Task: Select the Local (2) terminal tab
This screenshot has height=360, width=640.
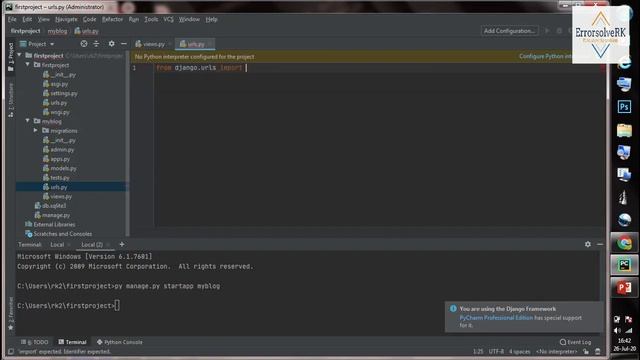Action: [92, 244]
